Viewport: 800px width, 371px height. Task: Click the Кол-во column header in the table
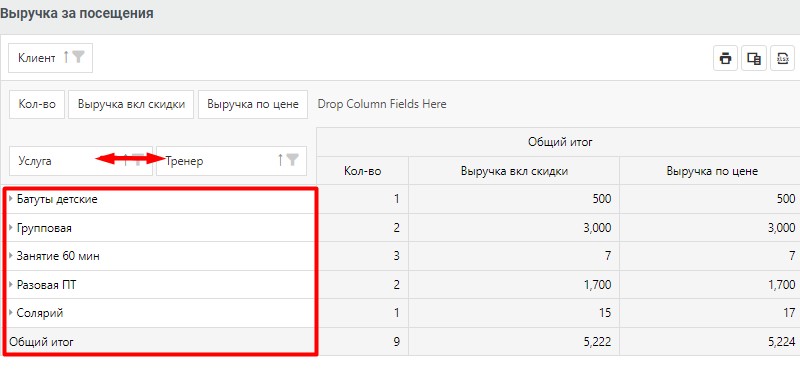coord(363,171)
